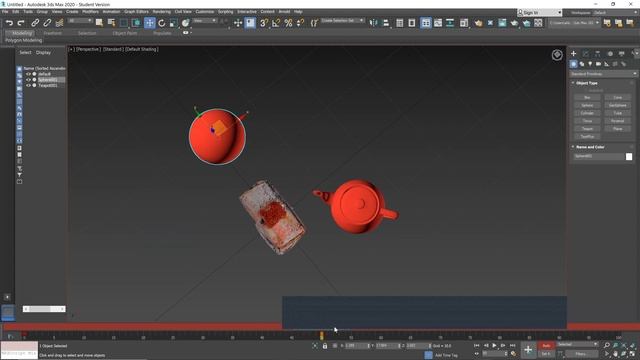Switch to the Modeling ribbon tab
The width and height of the screenshot is (640, 360).
[22, 33]
